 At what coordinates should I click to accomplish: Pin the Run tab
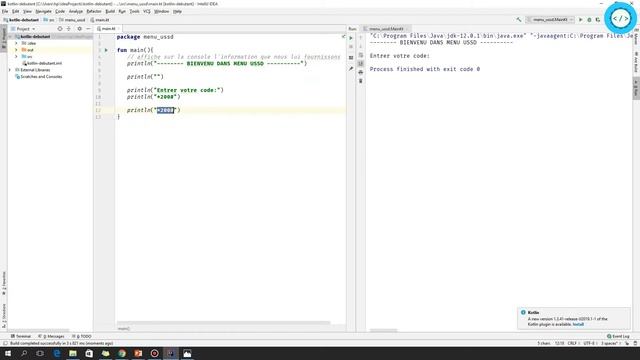[351, 69]
